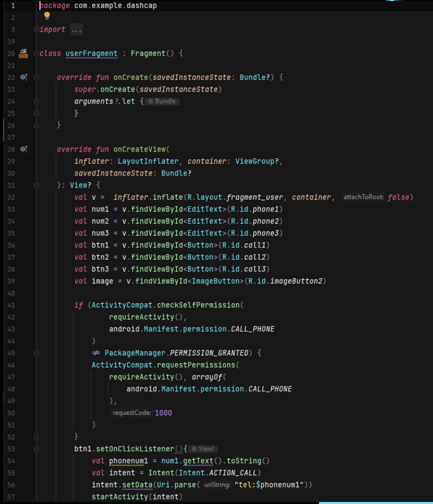This screenshot has width=433, height=504.
Task: Click the userFragment class name
Action: (x=92, y=53)
